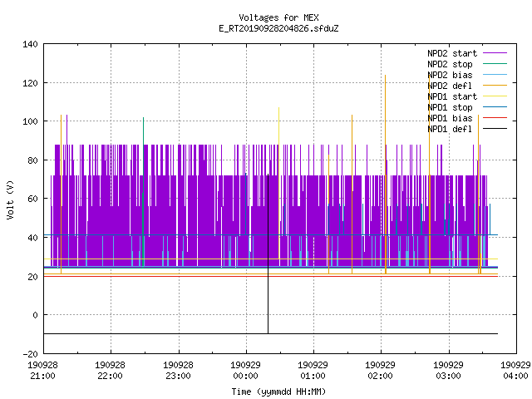The image size is (532, 399).
Task: Click the 190928 22:00 time axis tick label
Action: tap(110, 371)
